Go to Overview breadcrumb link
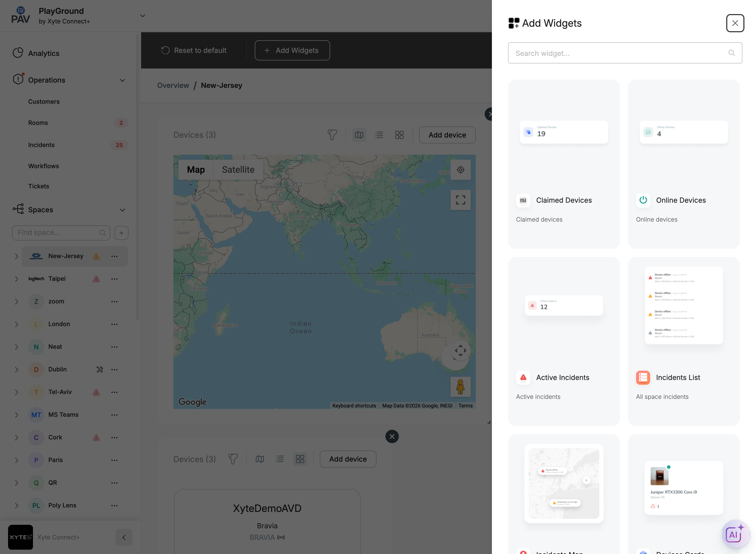 click(173, 85)
